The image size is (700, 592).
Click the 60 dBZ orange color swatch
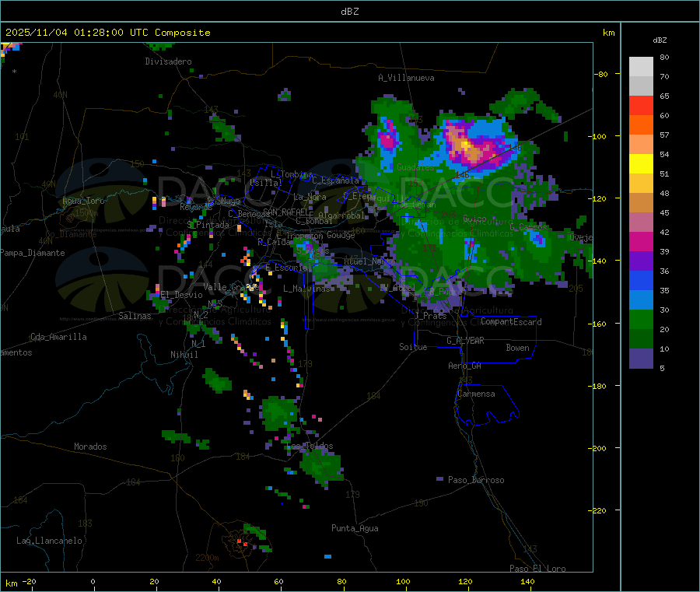click(x=641, y=125)
